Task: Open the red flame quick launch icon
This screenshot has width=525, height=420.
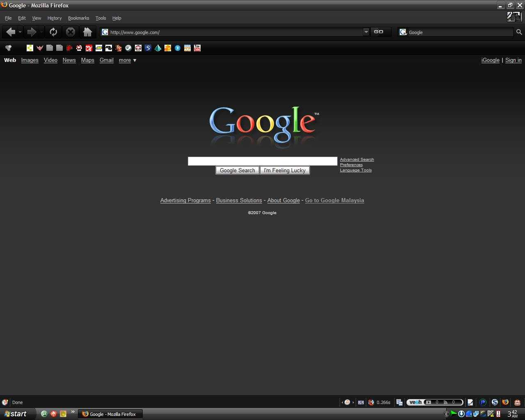Action: (x=53, y=414)
